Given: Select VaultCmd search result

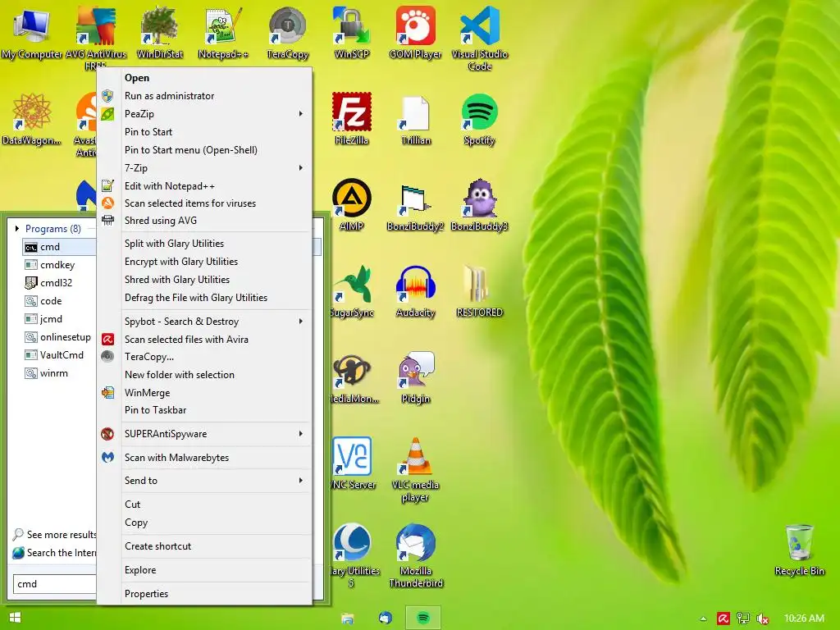Looking at the screenshot, I should pos(59,354).
